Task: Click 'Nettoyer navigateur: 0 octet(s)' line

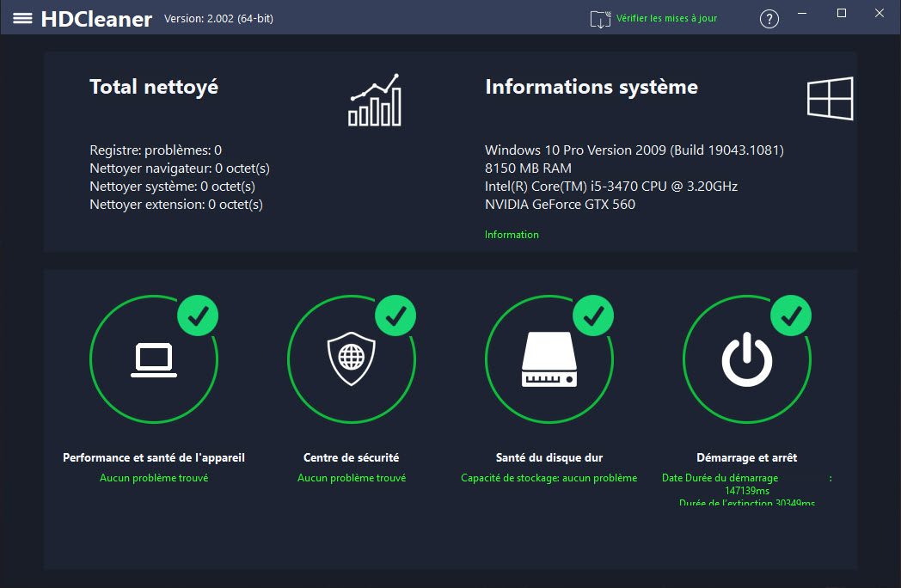Action: click(180, 168)
